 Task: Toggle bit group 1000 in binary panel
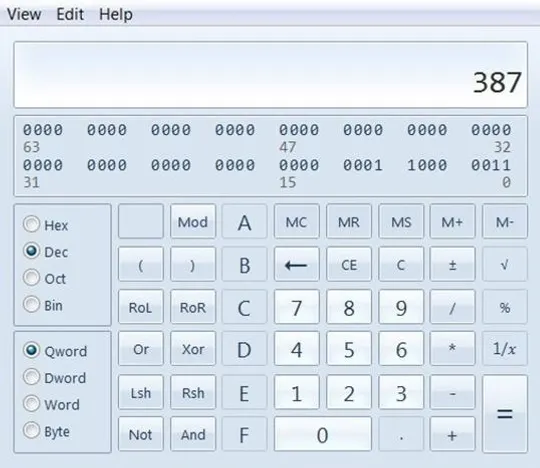(427, 165)
